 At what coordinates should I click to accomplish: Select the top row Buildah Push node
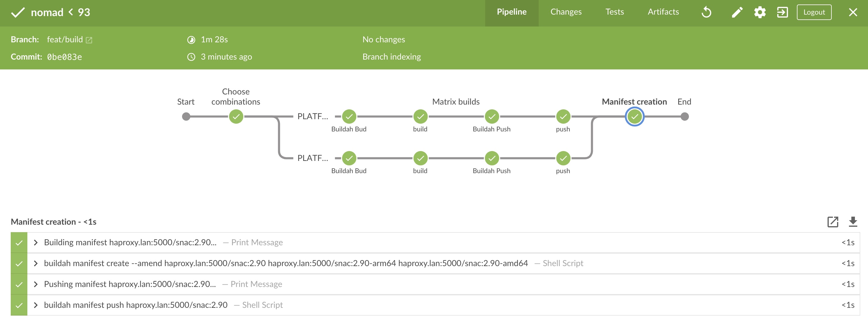(x=492, y=117)
